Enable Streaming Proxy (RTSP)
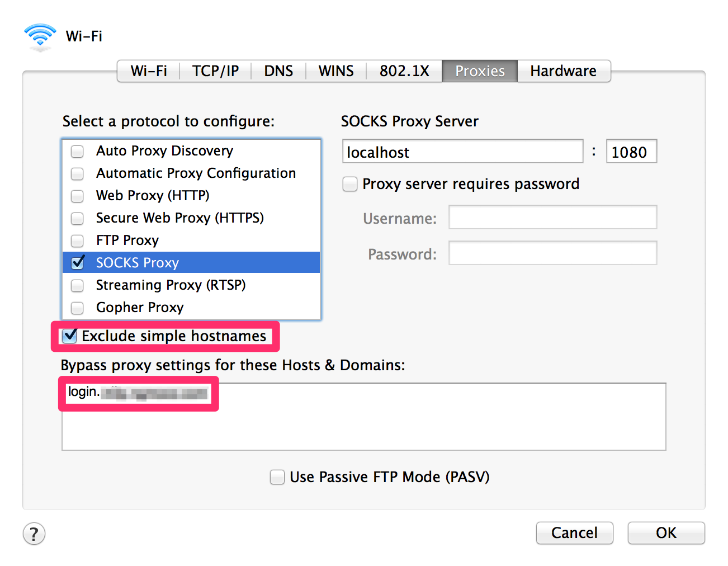 77,285
